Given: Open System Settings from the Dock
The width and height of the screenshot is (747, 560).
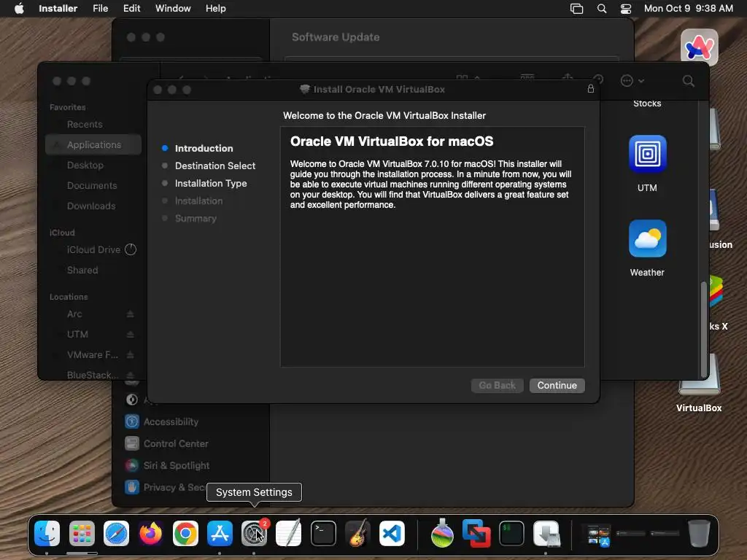Looking at the screenshot, I should [254, 533].
